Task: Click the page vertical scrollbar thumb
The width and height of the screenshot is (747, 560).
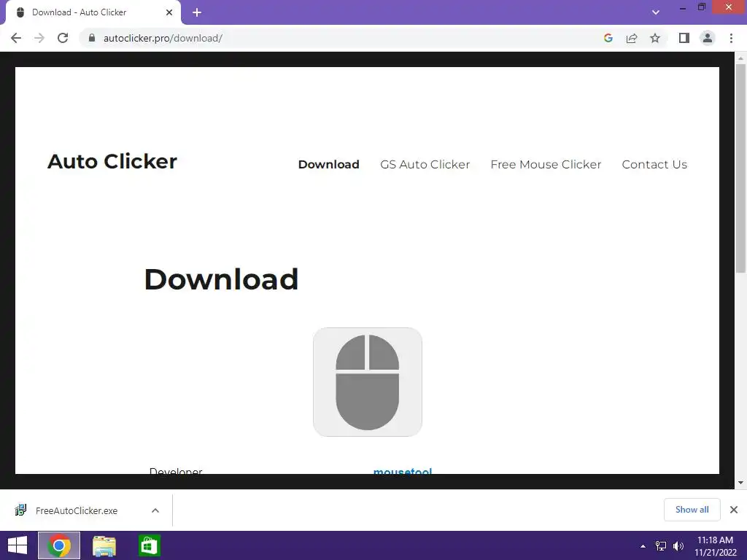Action: pyautogui.click(x=740, y=168)
